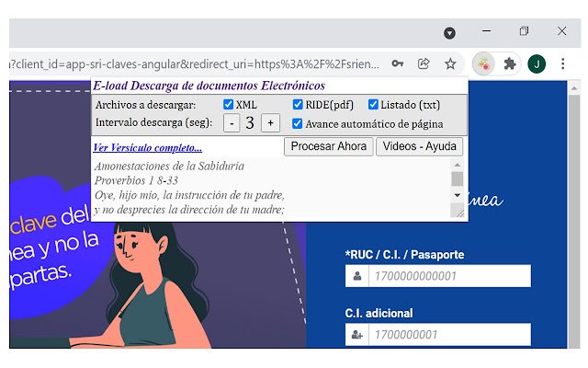
Task: Click the line 'y no desprecies la dirección de tu madre;'
Action: [x=189, y=210]
